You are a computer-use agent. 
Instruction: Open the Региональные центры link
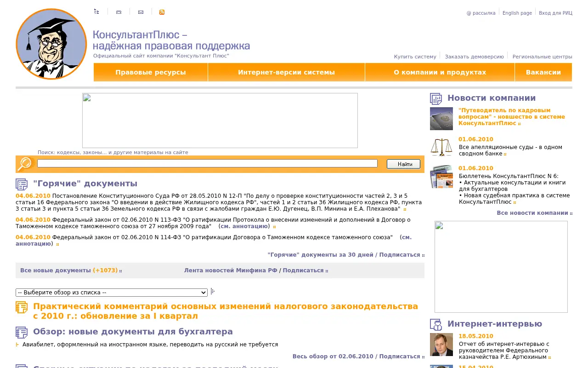tap(542, 57)
